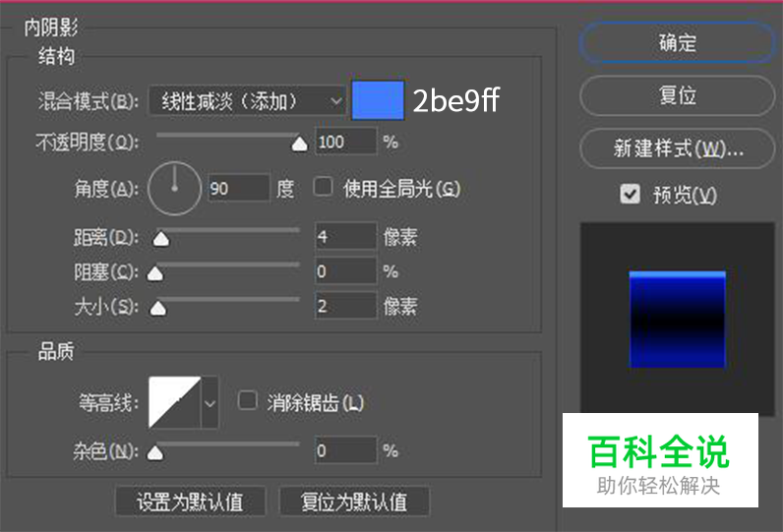Click the contour curve thumbnail
Screen dimensions: 783x532
[x=174, y=401]
